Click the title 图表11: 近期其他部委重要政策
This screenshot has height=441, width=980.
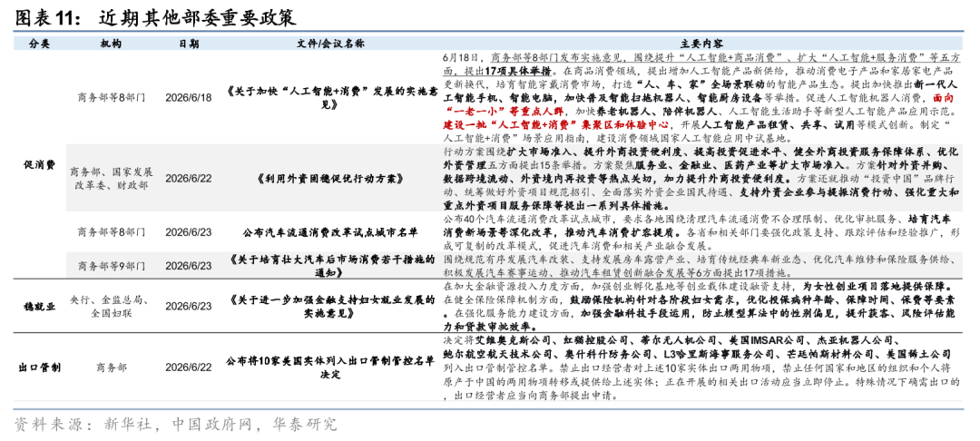(155, 17)
